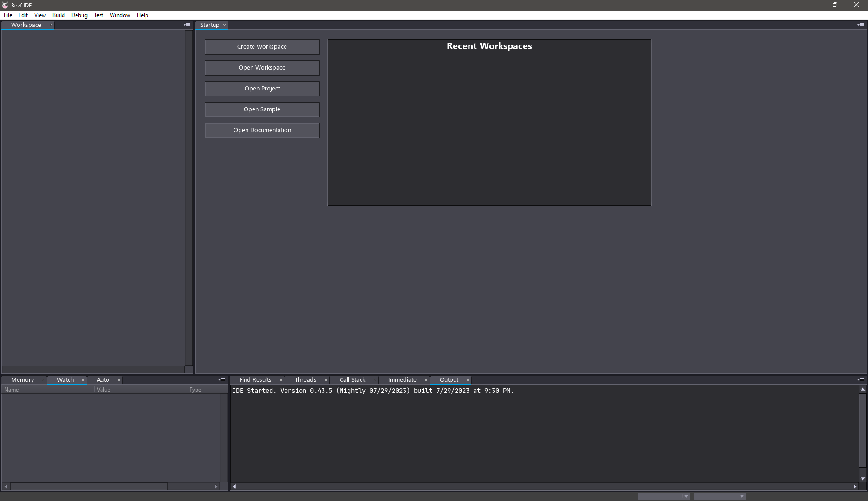Open the Debug menu
This screenshot has height=501, width=868.
[79, 15]
